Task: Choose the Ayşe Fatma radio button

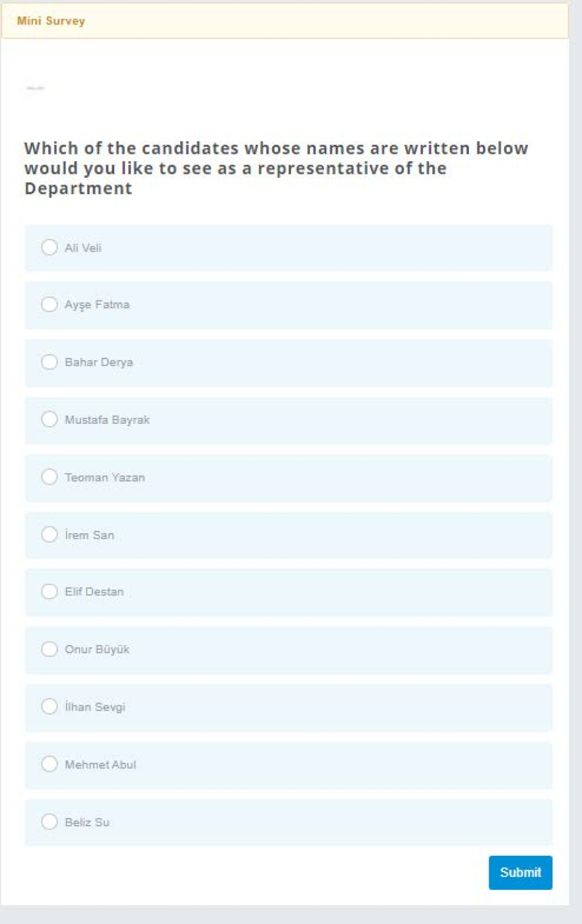Action: tap(49, 304)
